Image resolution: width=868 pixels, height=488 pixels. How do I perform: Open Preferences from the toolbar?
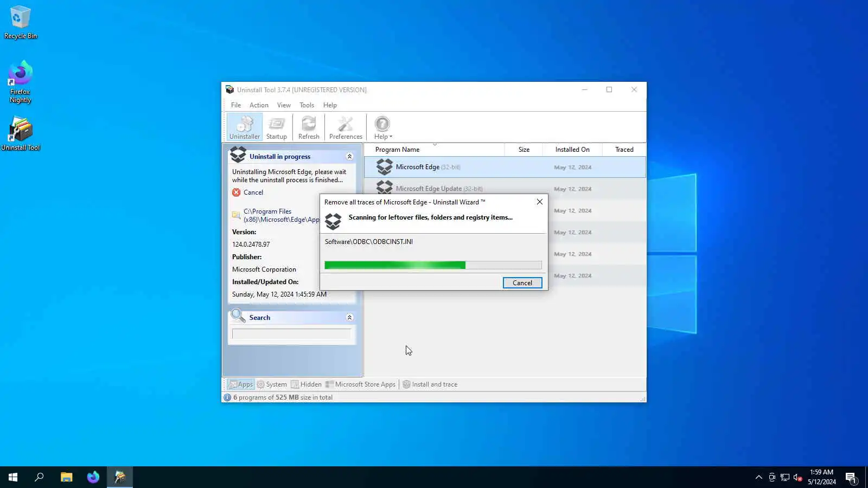click(346, 127)
